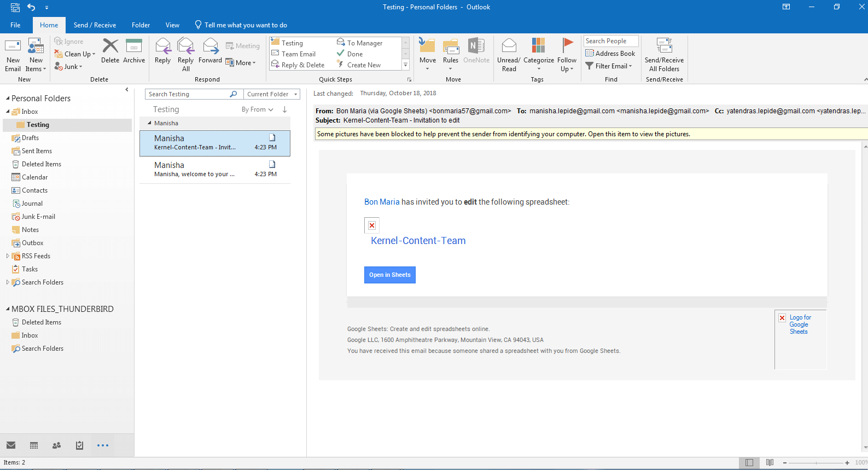Expand the RSS Feeds folder
Image resolution: width=868 pixels, height=470 pixels.
[x=8, y=256]
